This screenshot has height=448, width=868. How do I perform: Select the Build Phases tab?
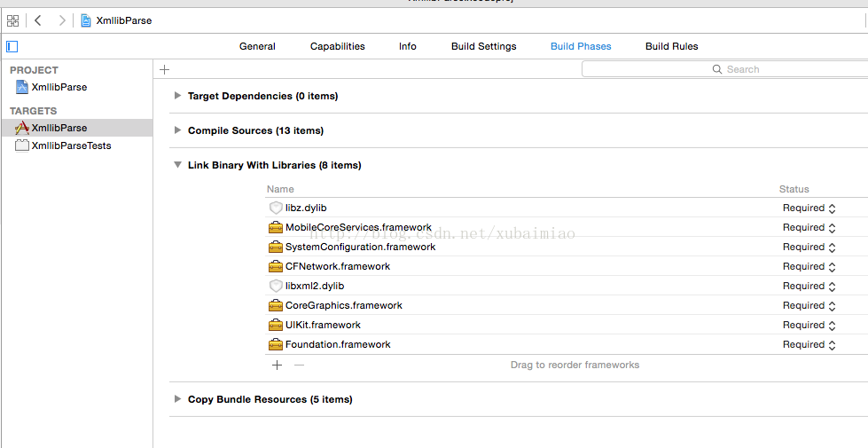click(x=581, y=46)
